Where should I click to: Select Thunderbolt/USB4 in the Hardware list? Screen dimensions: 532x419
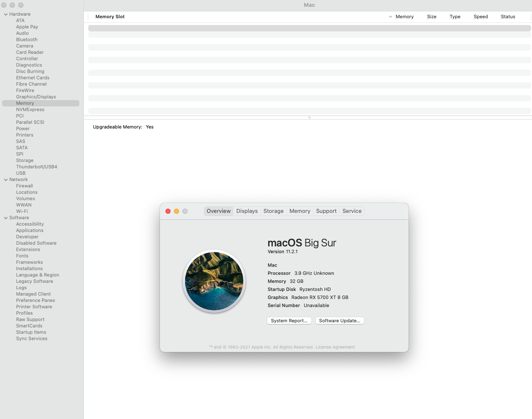pos(36,167)
